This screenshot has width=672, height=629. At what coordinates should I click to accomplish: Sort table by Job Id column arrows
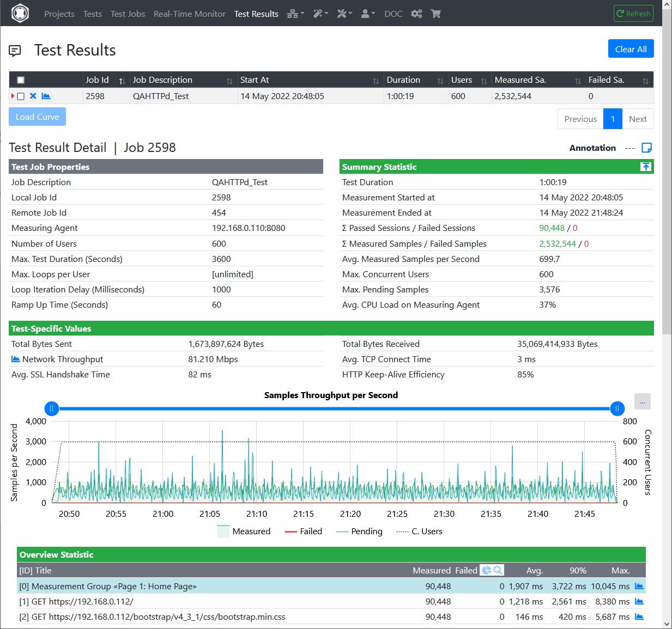point(122,81)
